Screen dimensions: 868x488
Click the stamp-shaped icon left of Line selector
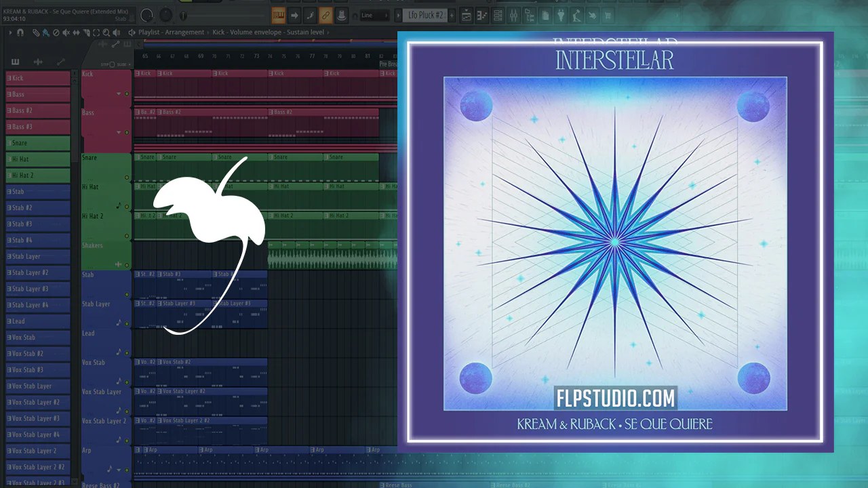341,15
